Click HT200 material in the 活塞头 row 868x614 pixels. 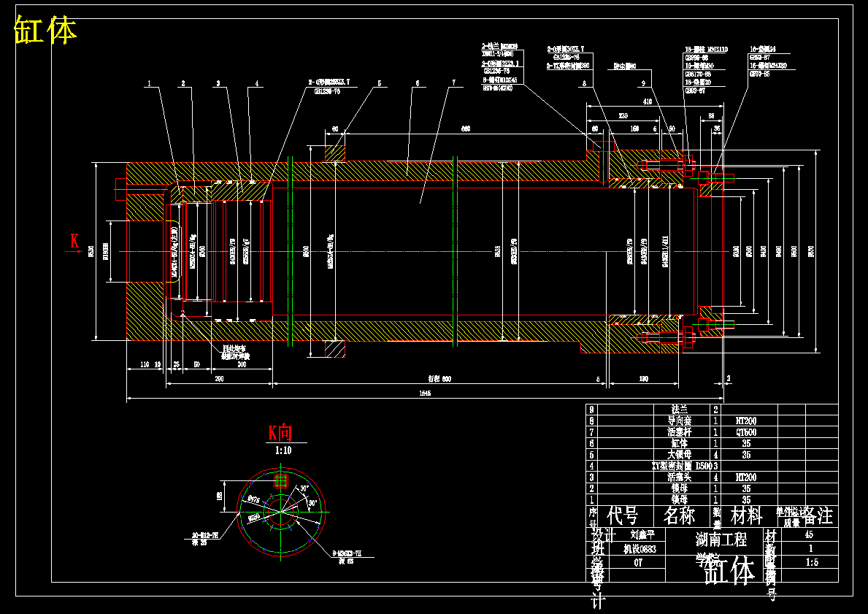coord(746,477)
